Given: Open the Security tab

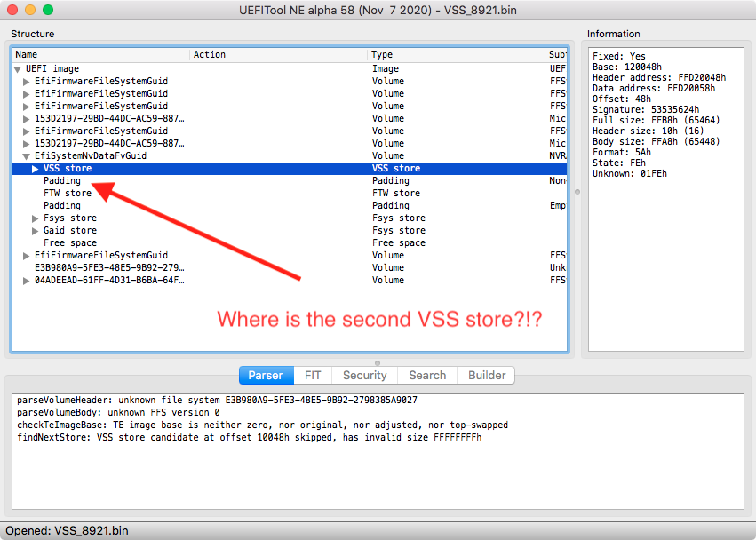Looking at the screenshot, I should (x=364, y=375).
